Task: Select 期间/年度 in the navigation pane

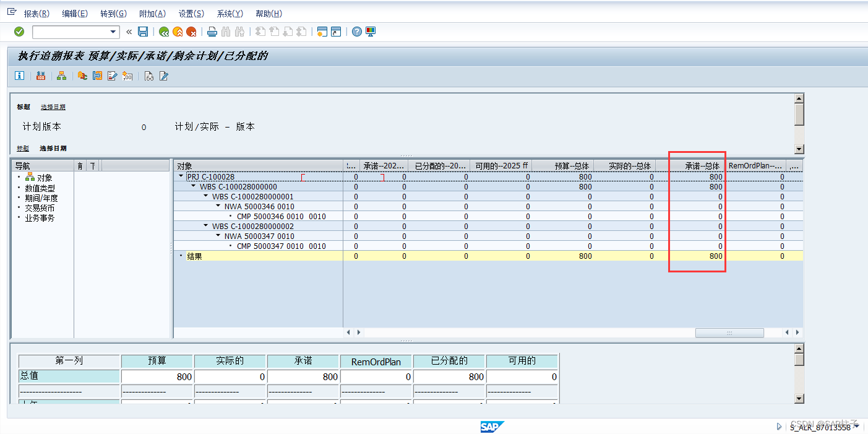Action: (x=41, y=197)
